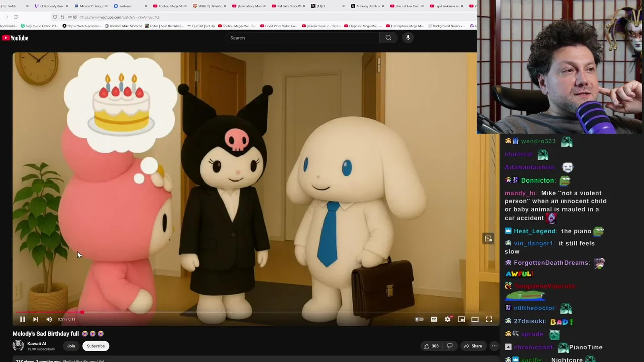
Task: Open the Kawaii AI channel name link
Action: click(37, 344)
